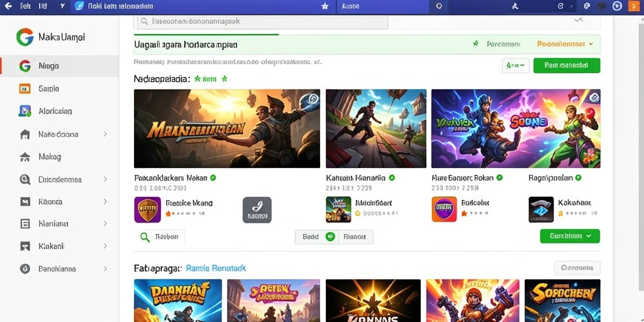
Task: Click the magnifier icon in the search field
Action: (144, 21)
